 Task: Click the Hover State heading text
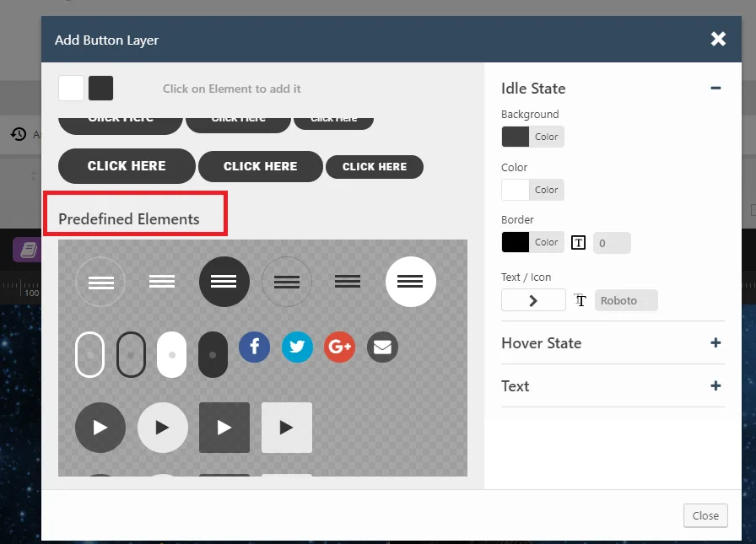click(x=542, y=343)
